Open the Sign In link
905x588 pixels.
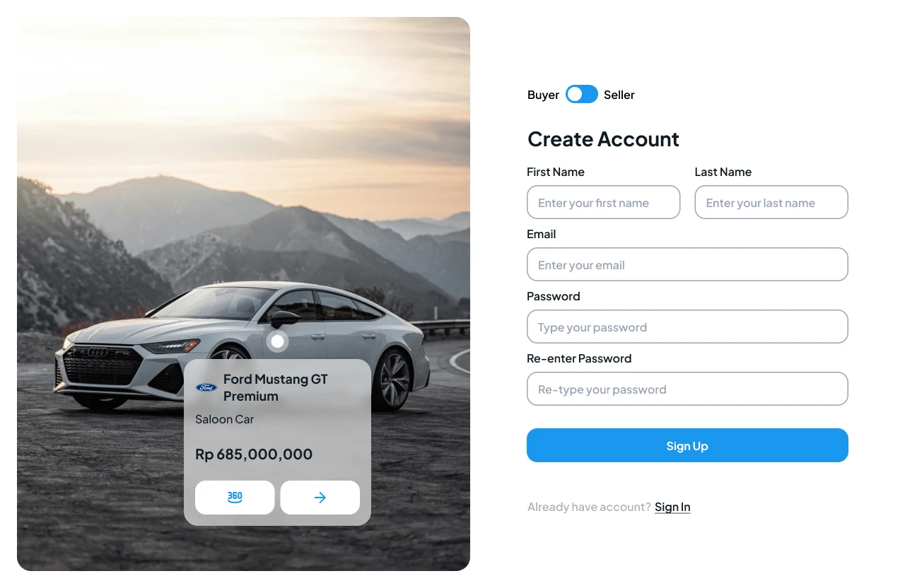point(672,507)
